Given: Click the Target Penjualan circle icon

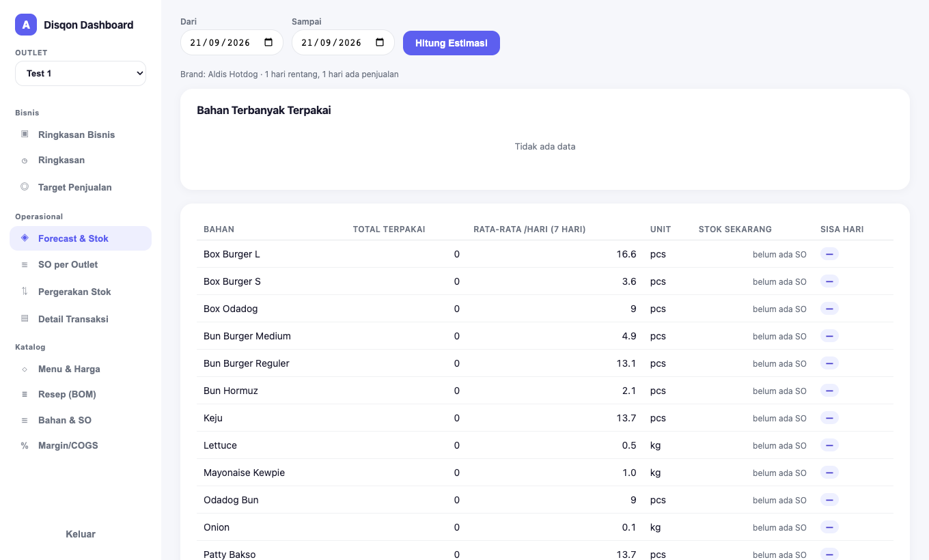Looking at the screenshot, I should 25,186.
